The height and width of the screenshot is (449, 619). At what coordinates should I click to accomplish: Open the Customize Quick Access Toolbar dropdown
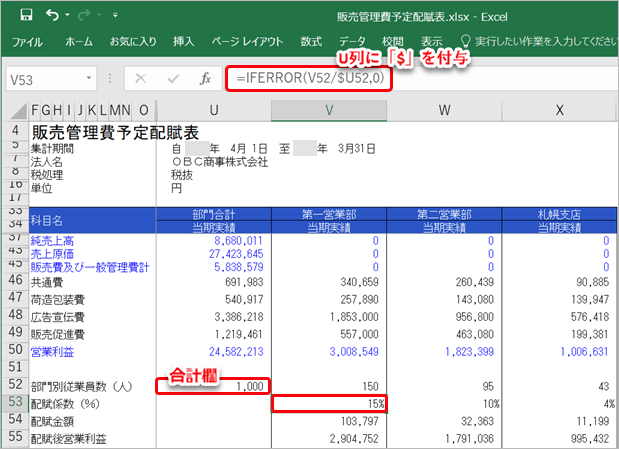pos(115,15)
